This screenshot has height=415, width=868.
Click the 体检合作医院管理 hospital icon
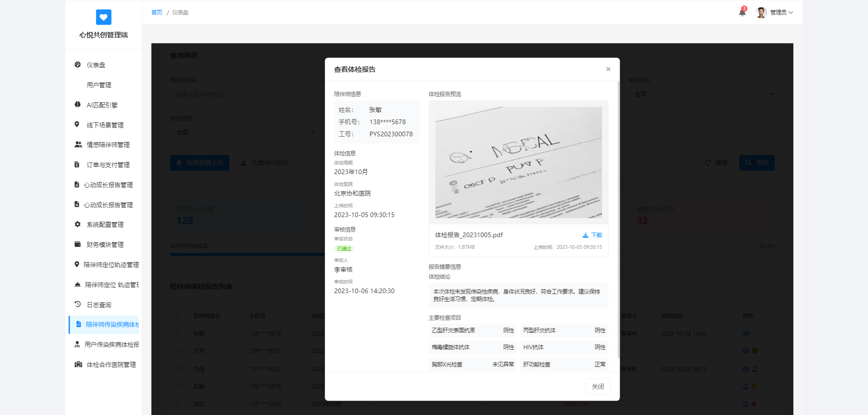pos(78,364)
